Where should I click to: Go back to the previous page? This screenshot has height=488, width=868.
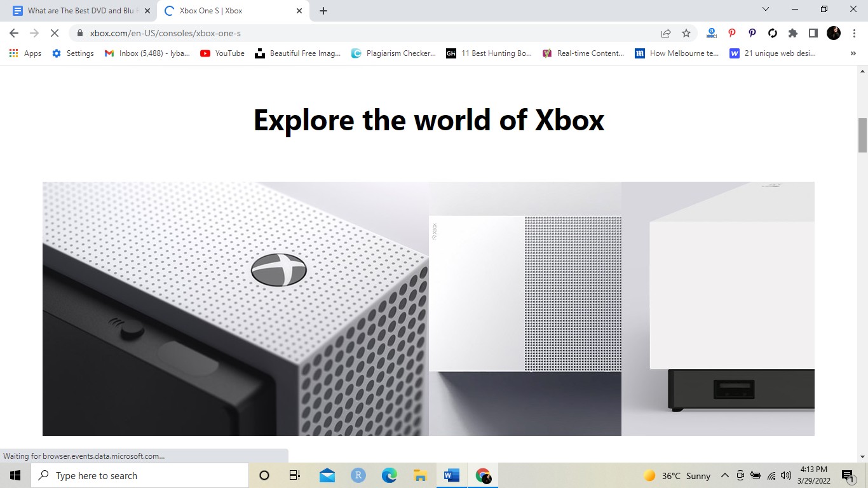pos(14,33)
